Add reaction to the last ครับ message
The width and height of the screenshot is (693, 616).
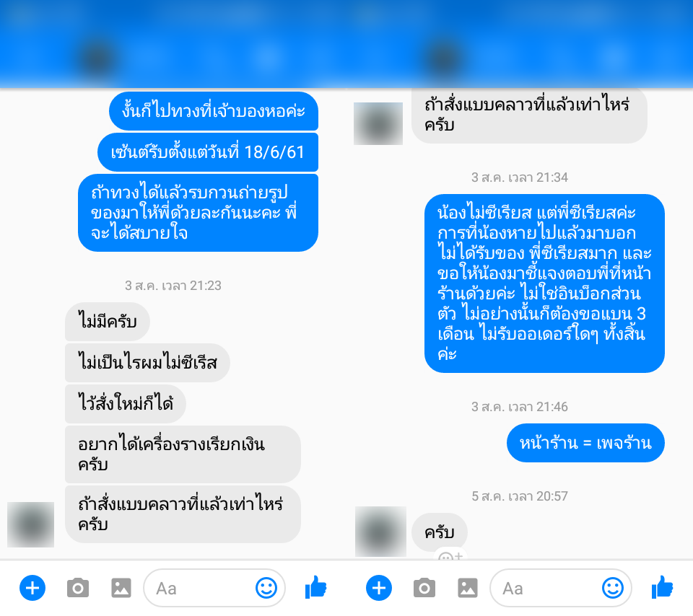tap(450, 555)
